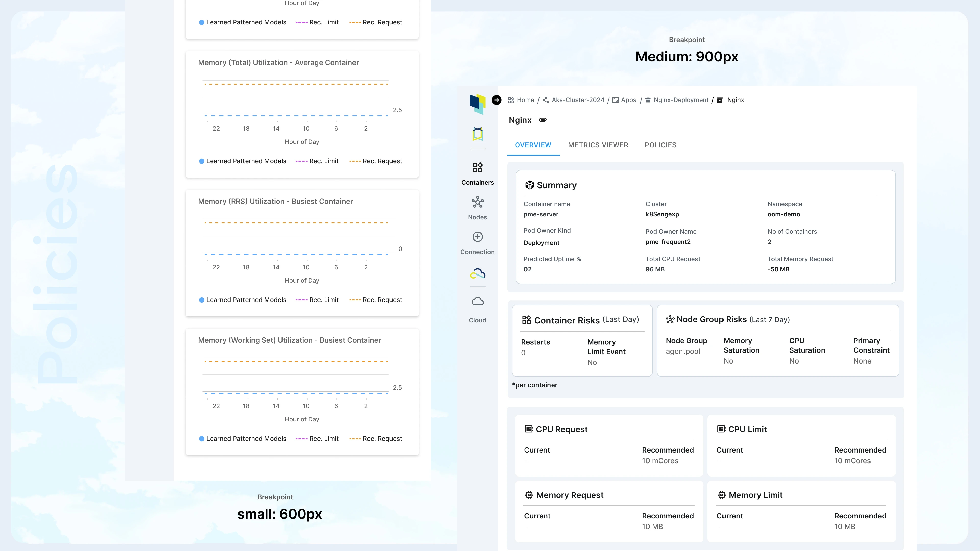The width and height of the screenshot is (980, 551).
Task: Click the yellow book-shaped icon in sidebar
Action: tap(477, 134)
